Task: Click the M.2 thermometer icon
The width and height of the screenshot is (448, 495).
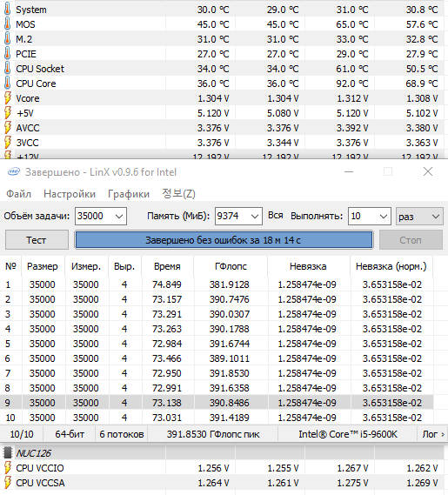Action: [7, 39]
